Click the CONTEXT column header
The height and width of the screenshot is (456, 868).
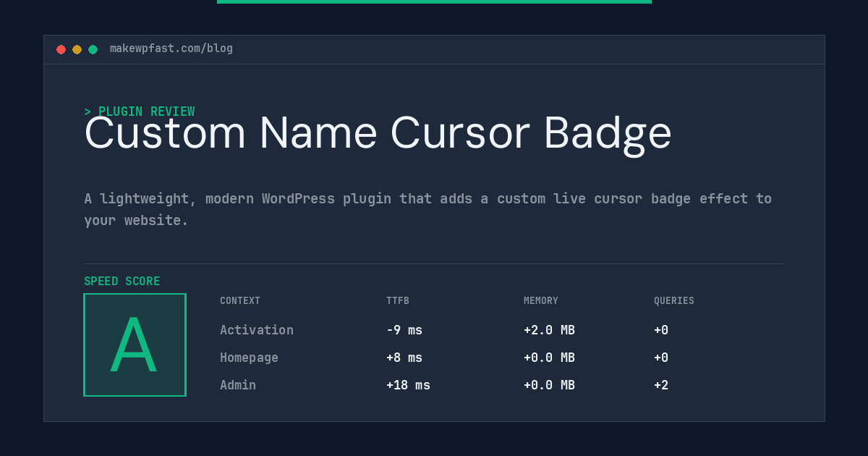[240, 301]
